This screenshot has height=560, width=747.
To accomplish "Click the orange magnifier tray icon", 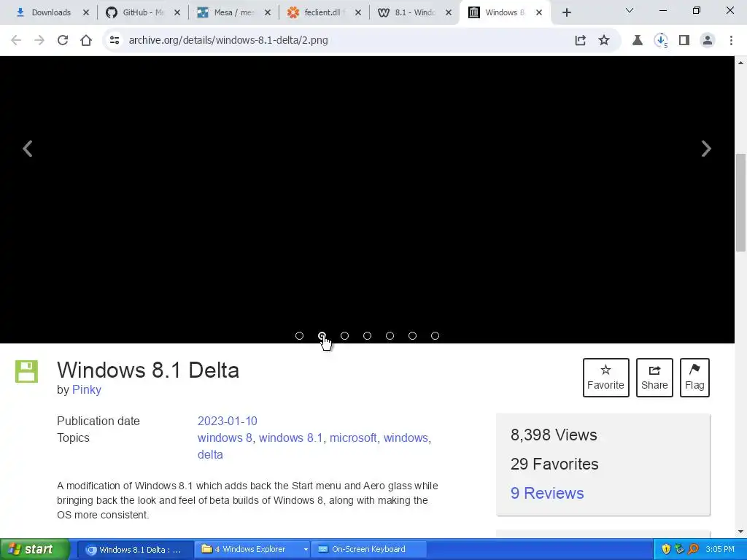I will click(693, 550).
